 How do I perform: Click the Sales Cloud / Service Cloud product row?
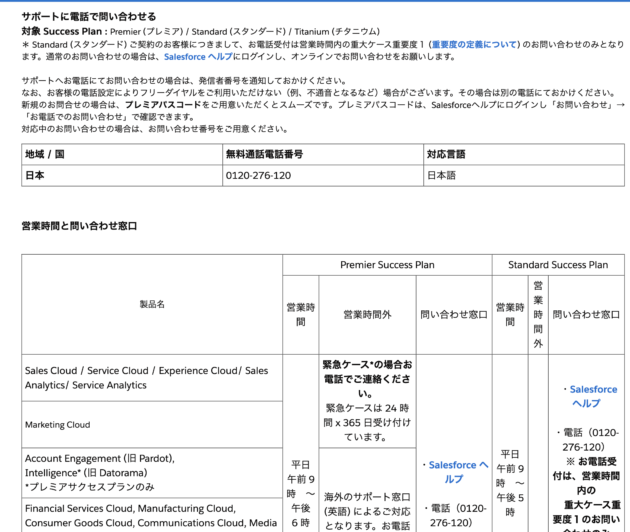click(152, 378)
